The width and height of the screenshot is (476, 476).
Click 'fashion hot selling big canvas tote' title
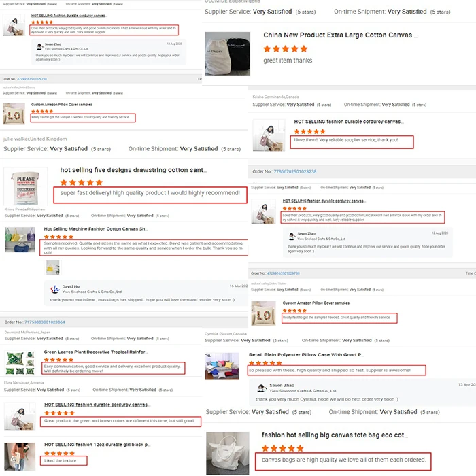point(335,435)
